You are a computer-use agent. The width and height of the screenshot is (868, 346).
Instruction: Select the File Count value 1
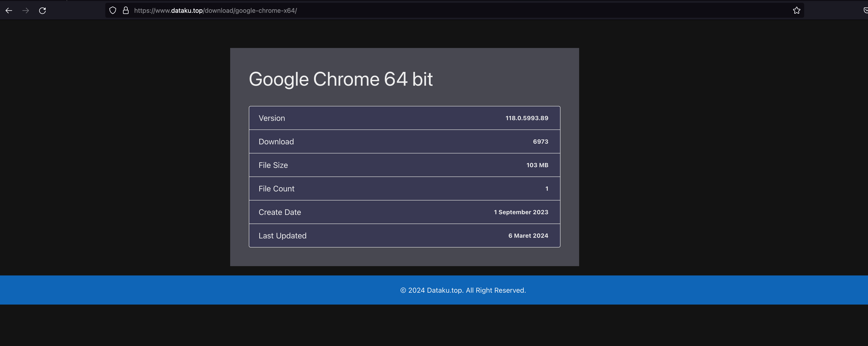547,189
